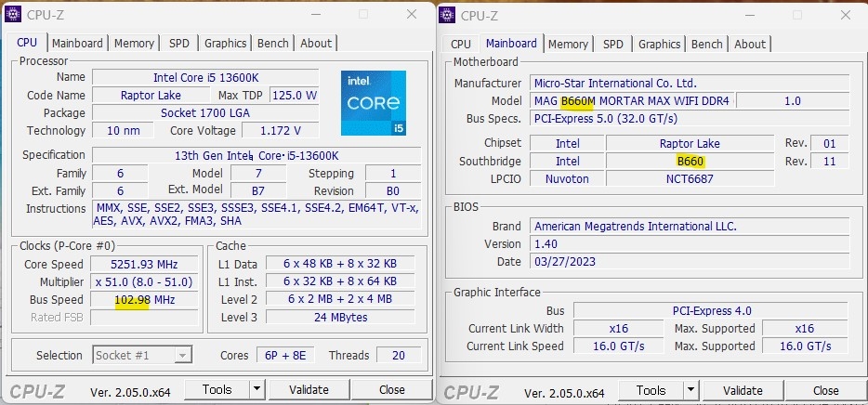Click Core Speed value '5251.93 MHz'

[144, 265]
